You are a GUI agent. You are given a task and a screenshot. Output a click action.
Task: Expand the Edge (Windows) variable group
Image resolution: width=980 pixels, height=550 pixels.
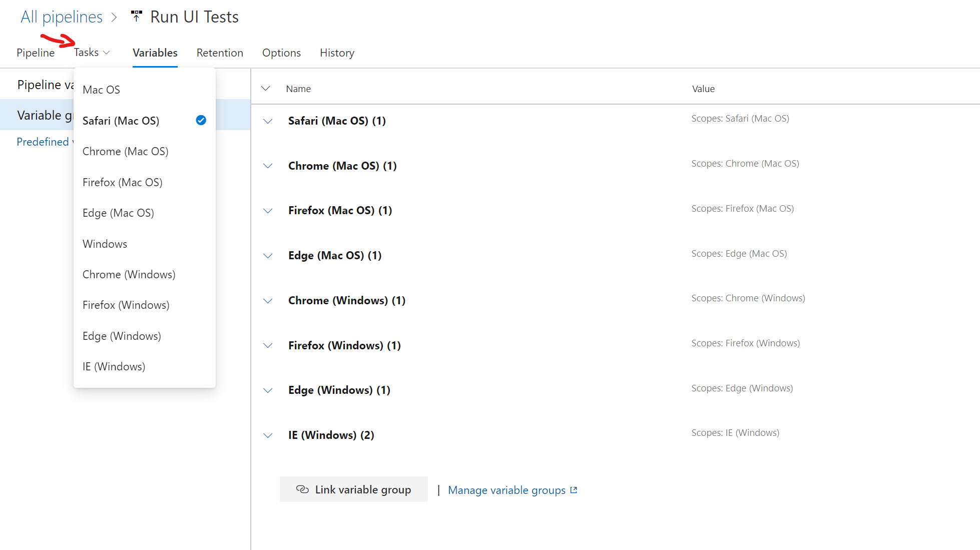point(268,390)
